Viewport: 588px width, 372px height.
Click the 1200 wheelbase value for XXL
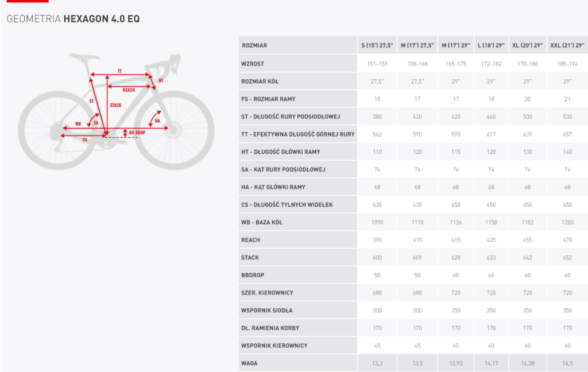[567, 222]
